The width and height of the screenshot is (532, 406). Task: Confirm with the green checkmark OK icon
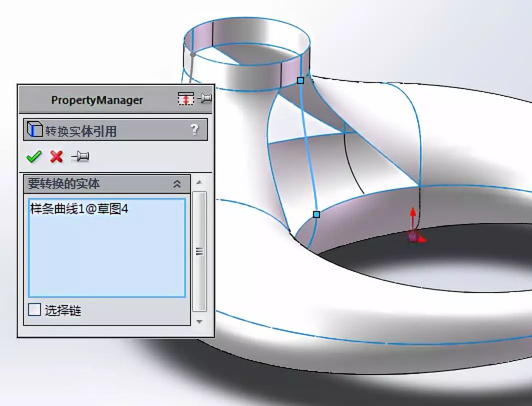click(33, 156)
